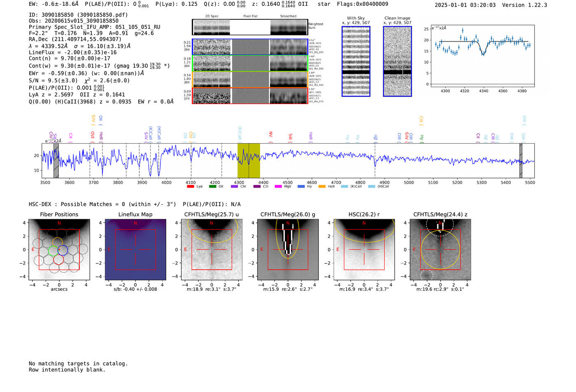Click the m:19.6 rc:2.9" s:0.1" caption
Screen dimensions: 576x392
click(440, 289)
